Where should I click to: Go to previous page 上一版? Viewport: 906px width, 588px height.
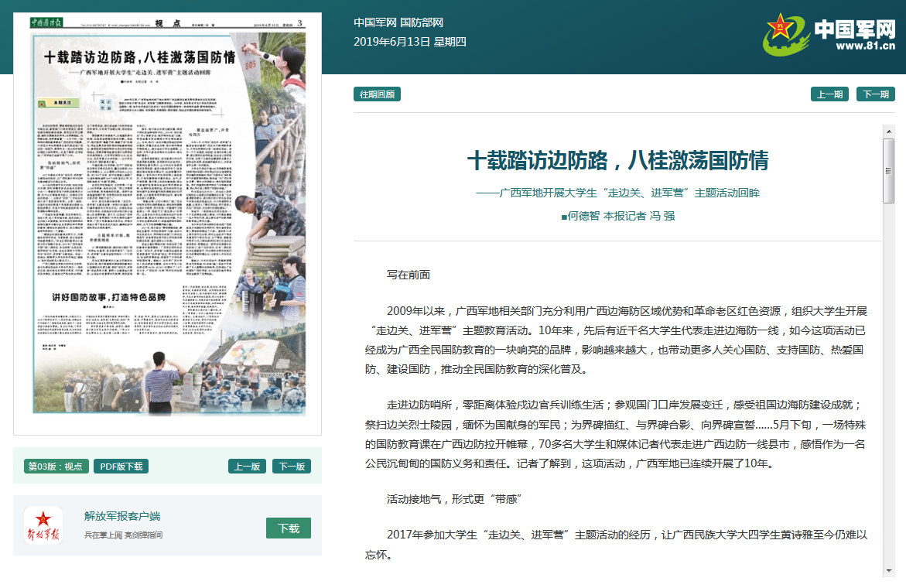pyautogui.click(x=247, y=466)
